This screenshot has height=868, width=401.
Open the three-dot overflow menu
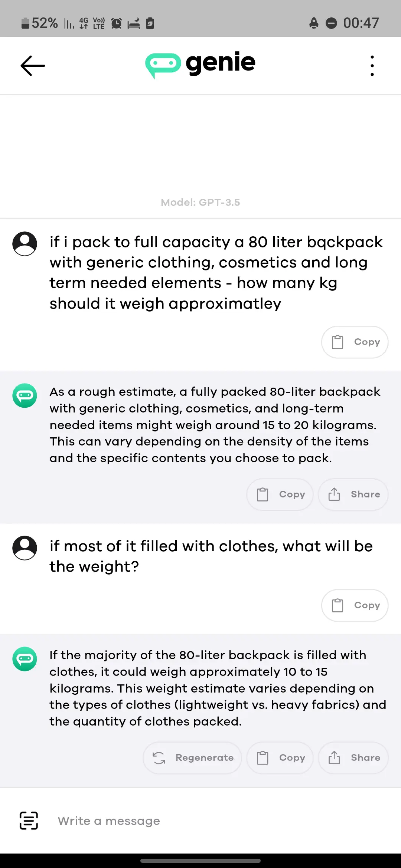372,66
